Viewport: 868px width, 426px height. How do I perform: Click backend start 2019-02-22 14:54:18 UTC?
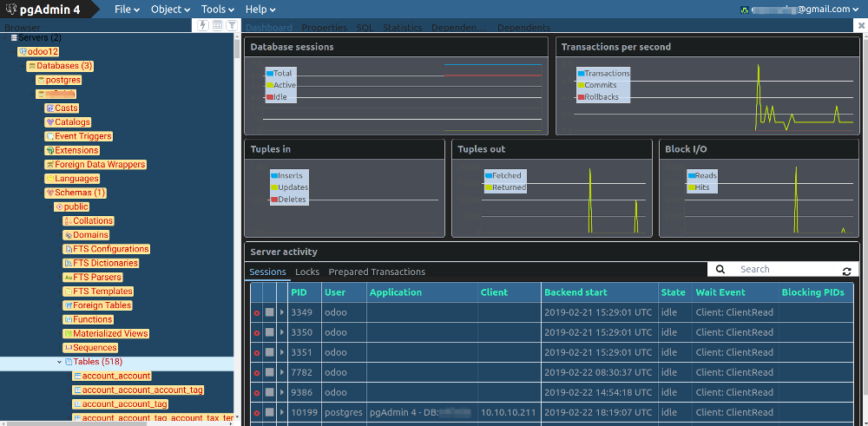[x=598, y=393]
